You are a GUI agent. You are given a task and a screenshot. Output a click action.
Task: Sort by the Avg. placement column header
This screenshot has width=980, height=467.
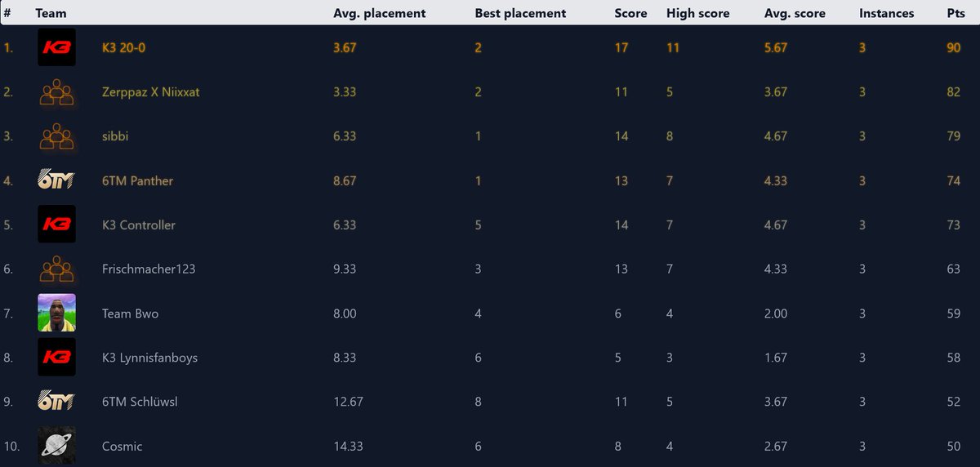point(380,13)
